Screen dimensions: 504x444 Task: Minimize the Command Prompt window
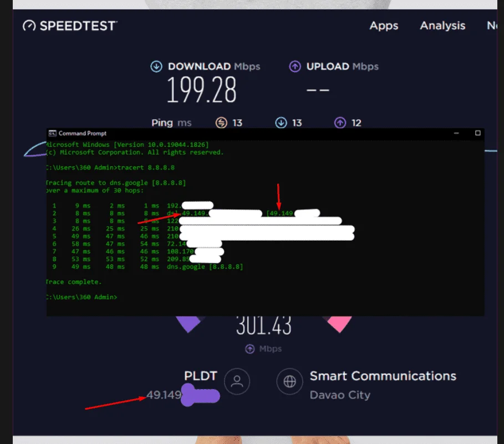456,133
